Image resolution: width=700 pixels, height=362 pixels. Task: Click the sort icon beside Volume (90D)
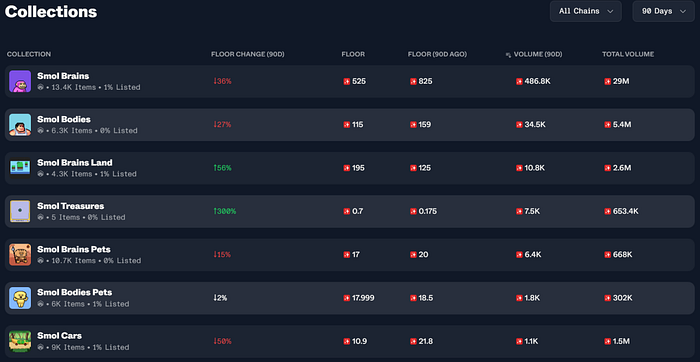pos(508,54)
